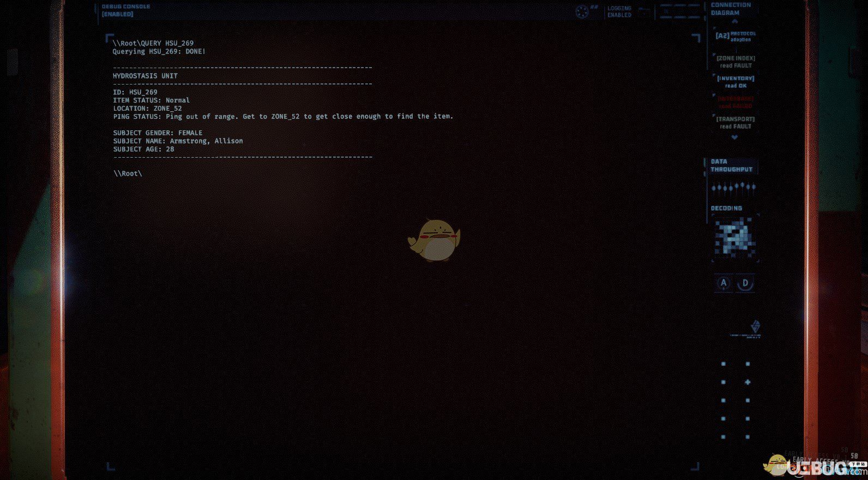Click the 'SUBJECT GENDER: FEMALE' line

(158, 133)
